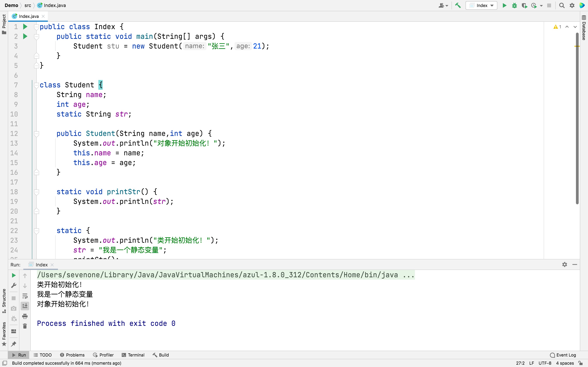Open Search Everywhere magnifier icon
588x367 pixels.
pyautogui.click(x=562, y=5)
